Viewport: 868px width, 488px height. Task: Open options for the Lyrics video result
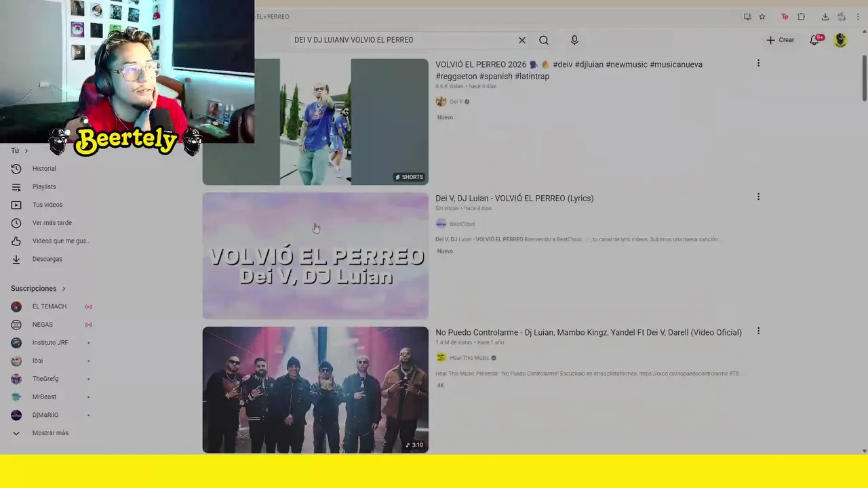758,197
